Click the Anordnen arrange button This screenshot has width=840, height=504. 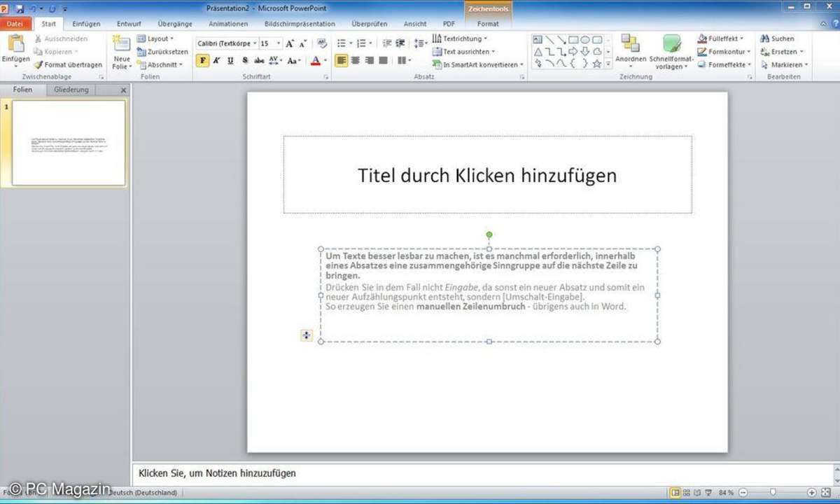(x=631, y=51)
